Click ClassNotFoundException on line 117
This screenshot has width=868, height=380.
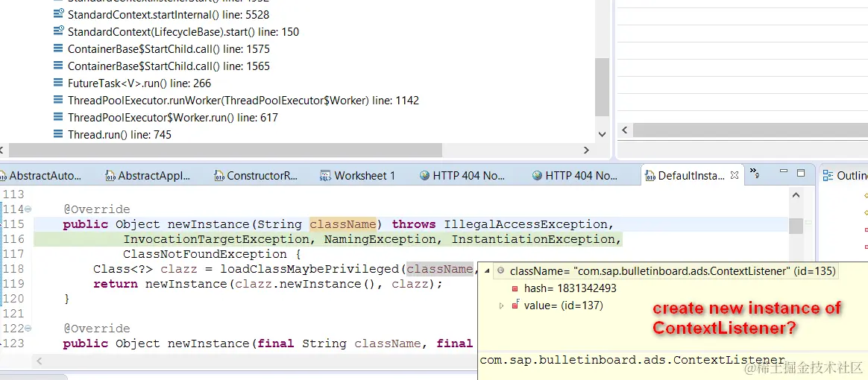tap(205, 254)
